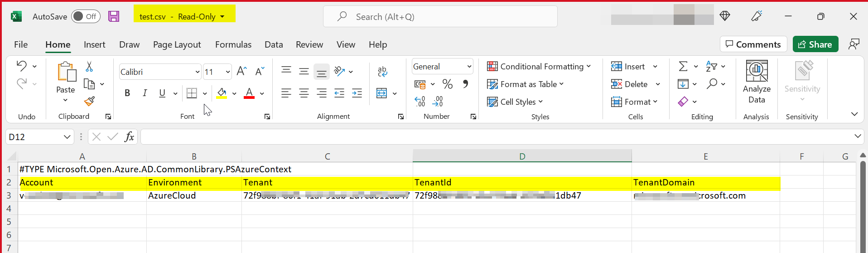Switch to the Insert tab
868x253 pixels.
(94, 44)
